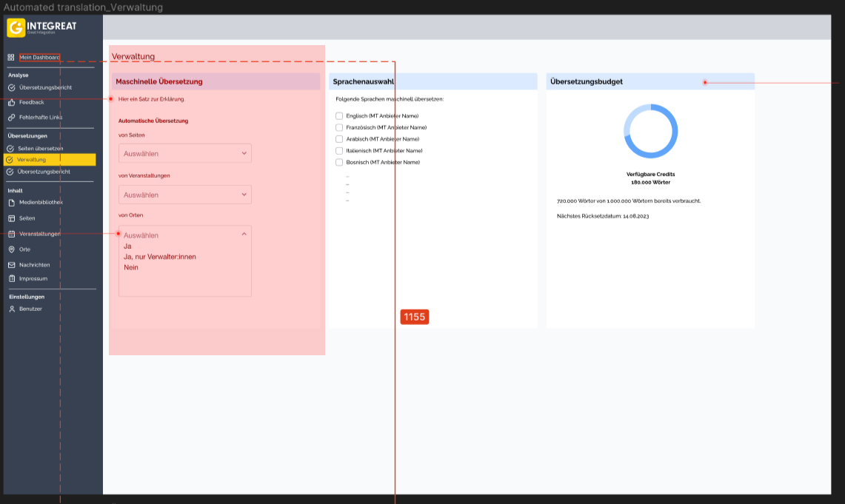The width and height of the screenshot is (845, 504).
Task: Click the Veranstaltungen calendar icon
Action: click(x=11, y=234)
